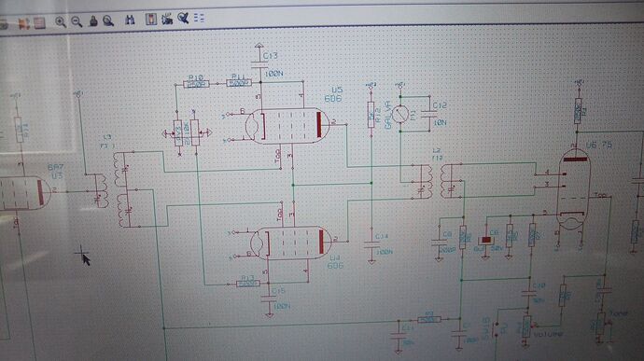This screenshot has width=644, height=361.
Task: Click the U5 reference label
Action: 337,90
